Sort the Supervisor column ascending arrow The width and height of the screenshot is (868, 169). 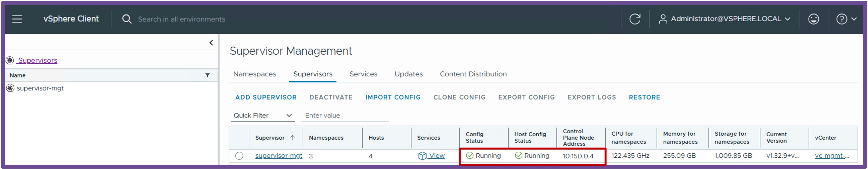[292, 138]
